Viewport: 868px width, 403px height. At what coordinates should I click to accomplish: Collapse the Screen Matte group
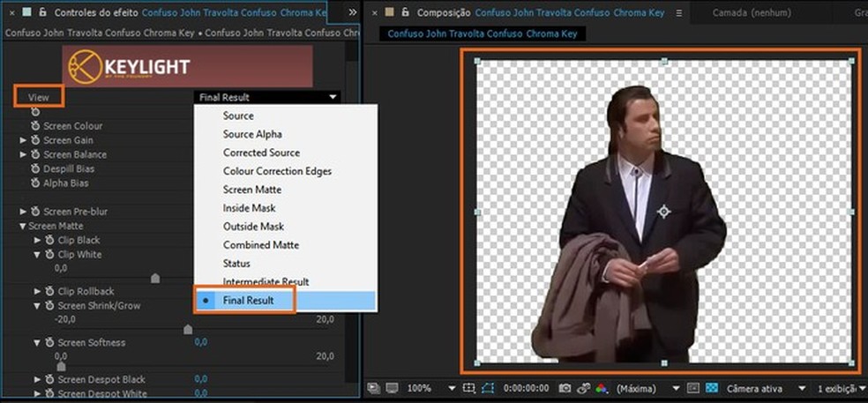23,226
